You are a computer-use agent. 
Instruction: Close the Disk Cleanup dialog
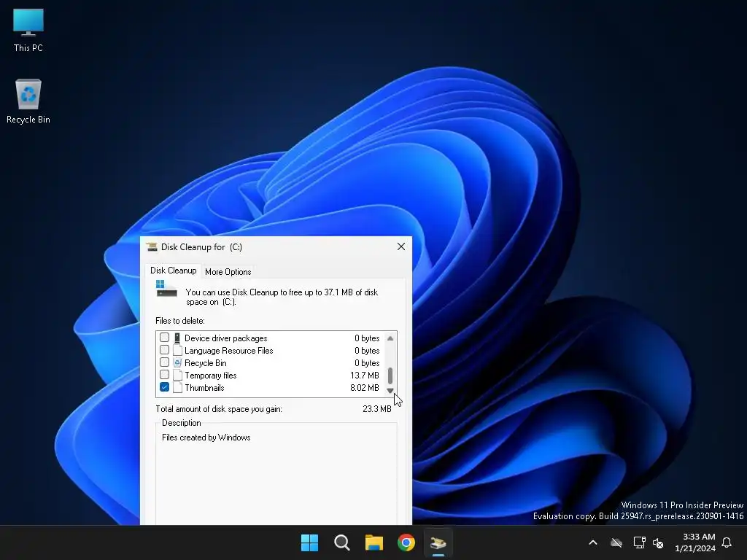click(x=401, y=246)
